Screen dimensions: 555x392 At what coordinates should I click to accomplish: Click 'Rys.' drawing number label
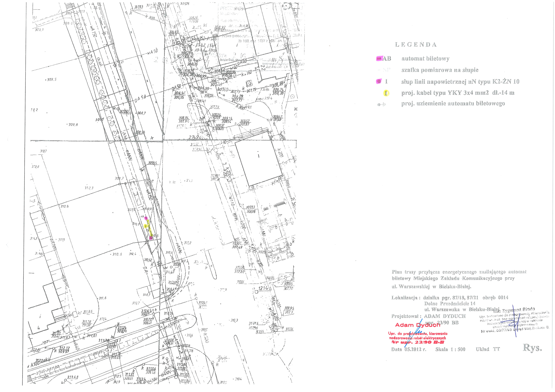(x=532, y=348)
